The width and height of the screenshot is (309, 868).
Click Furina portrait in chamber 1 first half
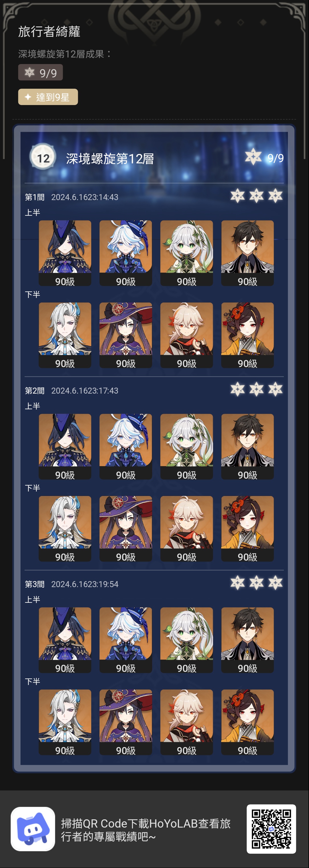pos(126,253)
